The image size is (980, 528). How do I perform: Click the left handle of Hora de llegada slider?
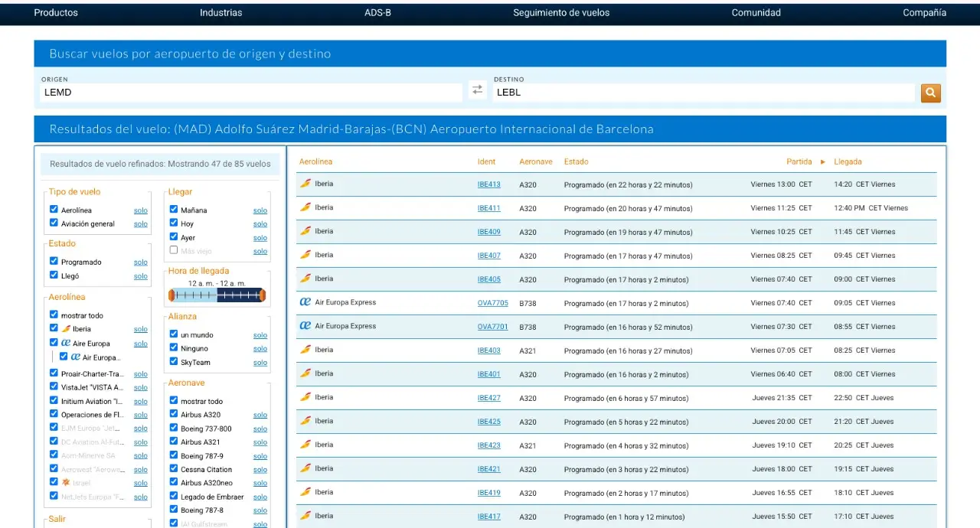coord(171,295)
